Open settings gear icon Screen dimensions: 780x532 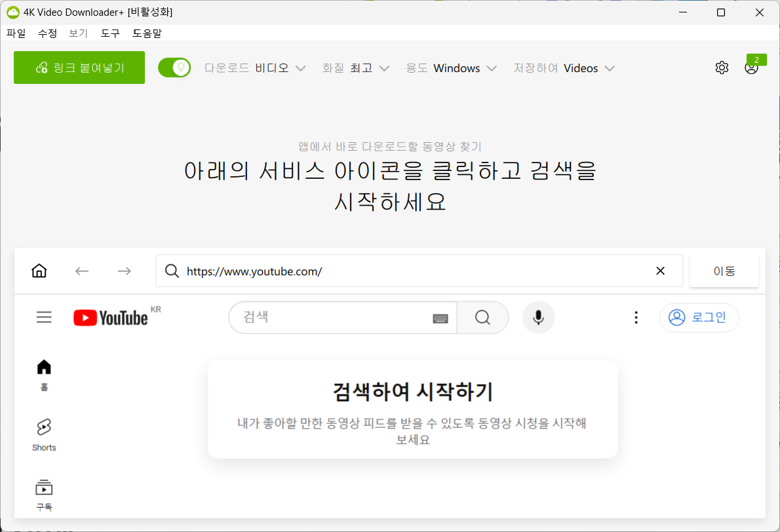point(722,67)
